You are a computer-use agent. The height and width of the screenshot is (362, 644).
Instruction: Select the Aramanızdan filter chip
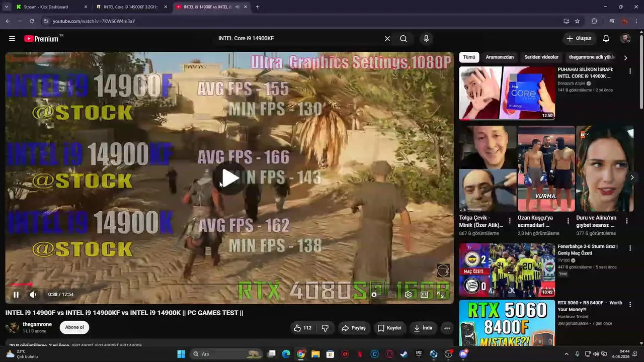(500, 57)
